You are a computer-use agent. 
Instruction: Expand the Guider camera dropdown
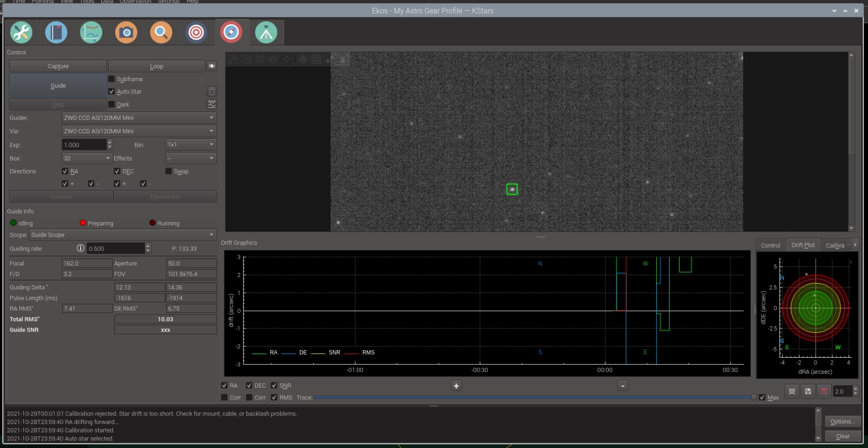click(x=139, y=117)
